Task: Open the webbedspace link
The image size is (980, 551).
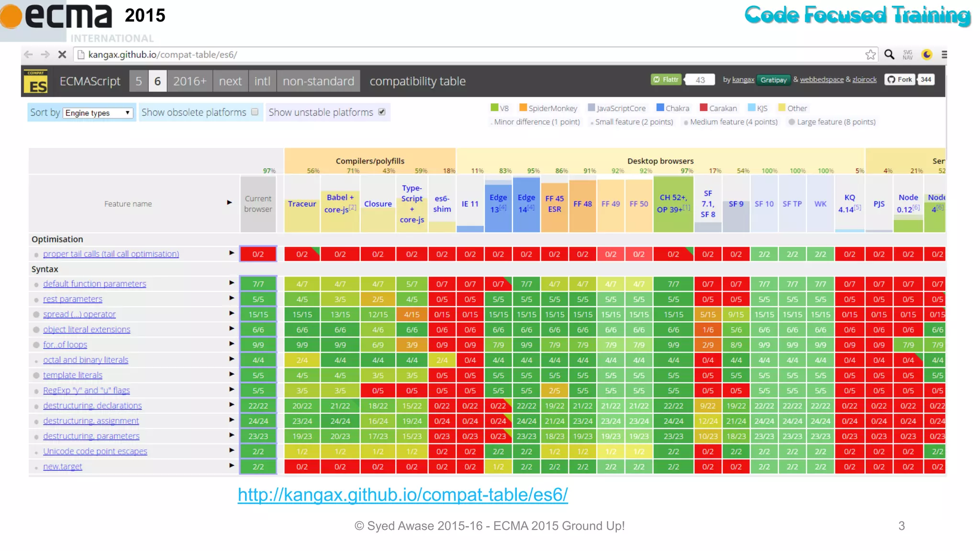Action: (x=822, y=79)
